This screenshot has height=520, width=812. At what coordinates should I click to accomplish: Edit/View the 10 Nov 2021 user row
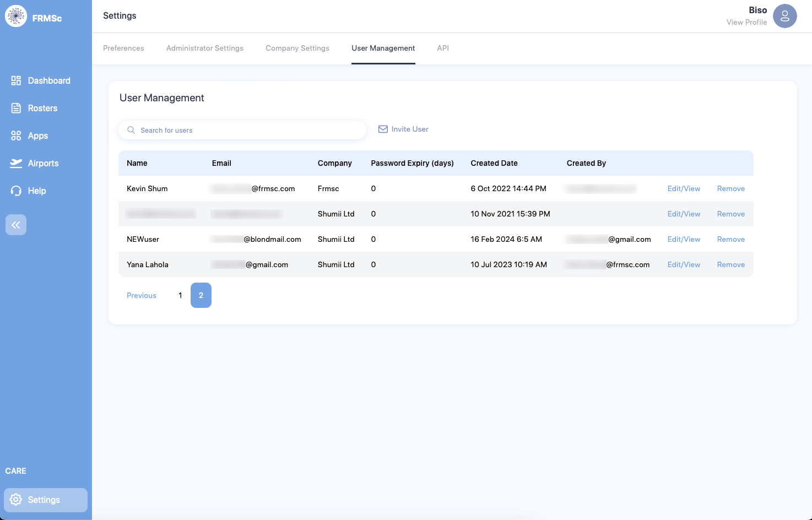tap(684, 214)
